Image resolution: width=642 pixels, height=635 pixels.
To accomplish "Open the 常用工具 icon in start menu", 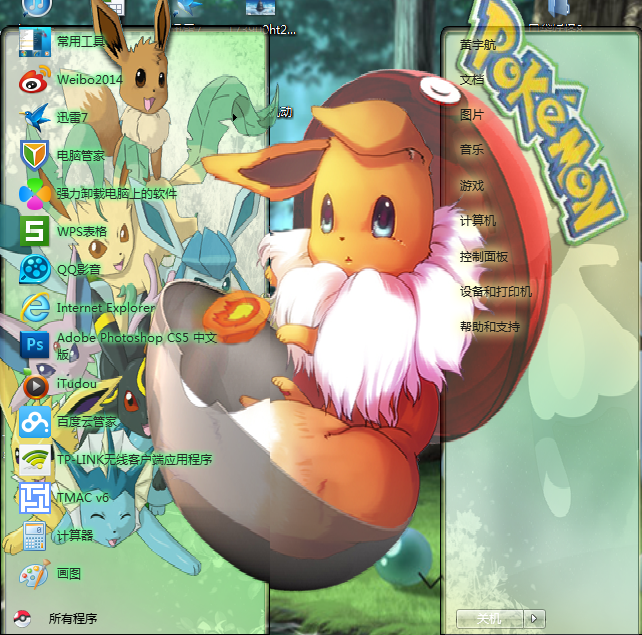I will (x=35, y=42).
